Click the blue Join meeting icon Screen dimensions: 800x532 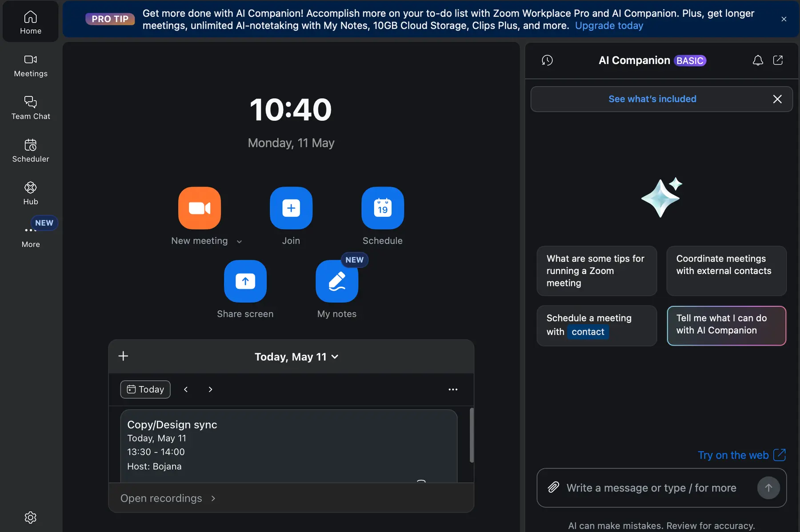click(291, 208)
